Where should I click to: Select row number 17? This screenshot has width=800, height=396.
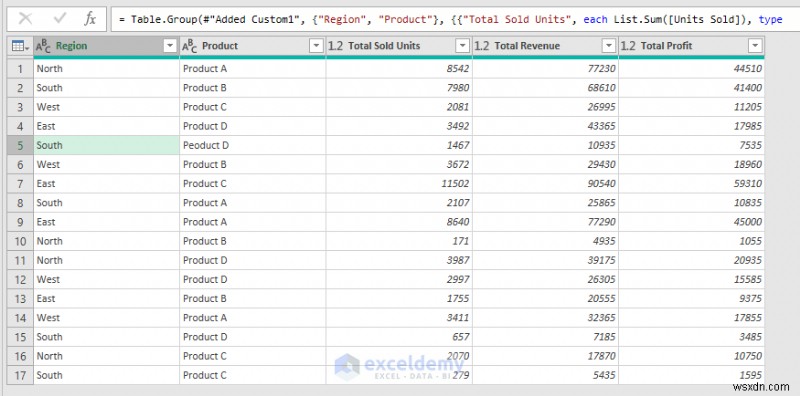point(20,376)
